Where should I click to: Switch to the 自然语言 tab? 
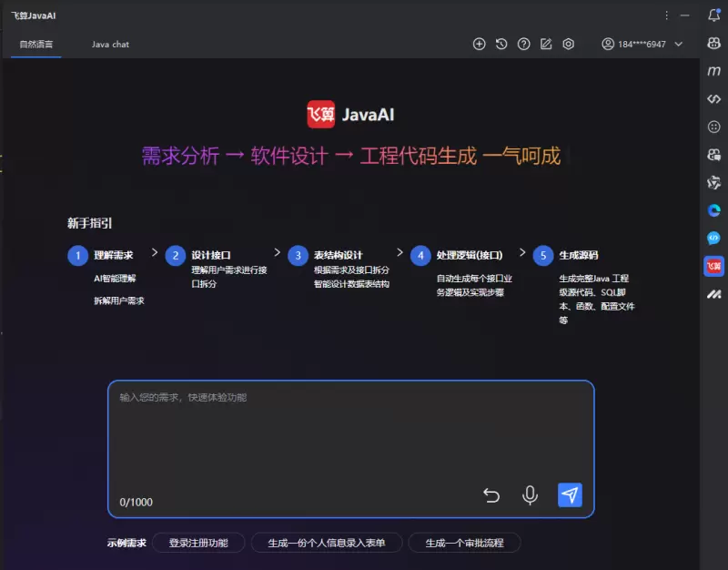point(35,44)
